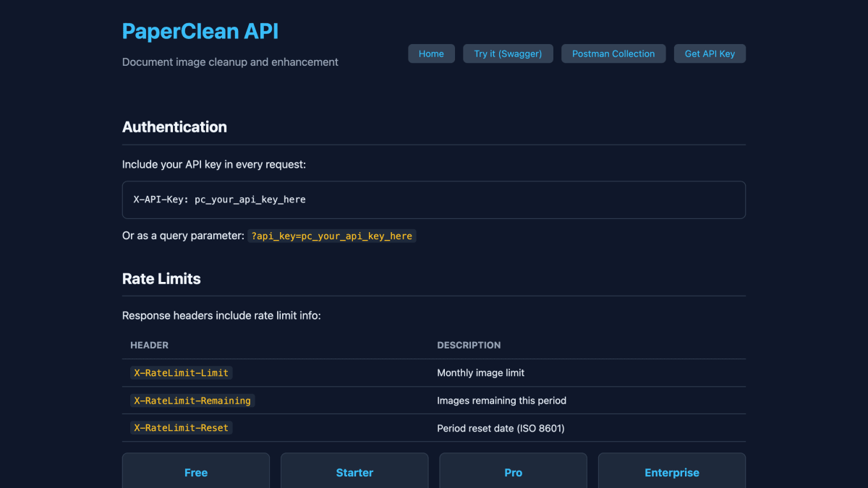Select the Starter plan card
The height and width of the screenshot is (488, 868).
[x=354, y=471]
